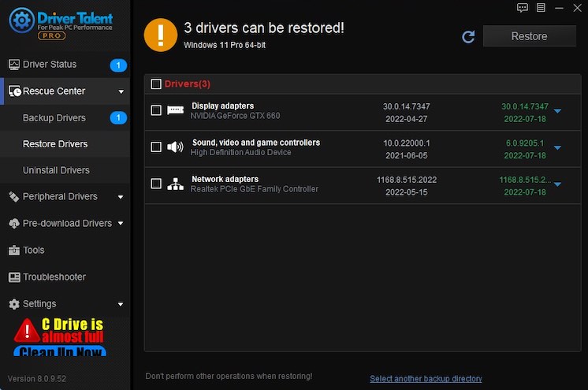Expand backup version dropdown for High Definition Audio
Image resolution: width=588 pixels, height=390 pixels.
point(557,148)
